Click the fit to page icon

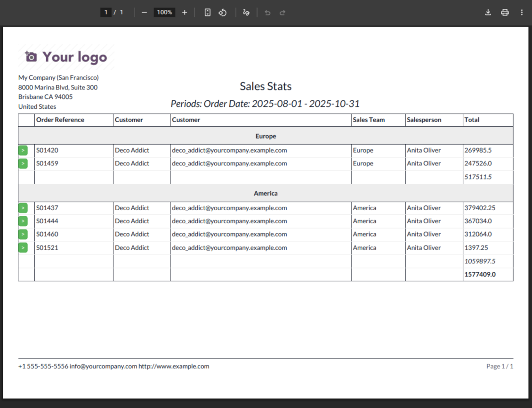coord(208,12)
